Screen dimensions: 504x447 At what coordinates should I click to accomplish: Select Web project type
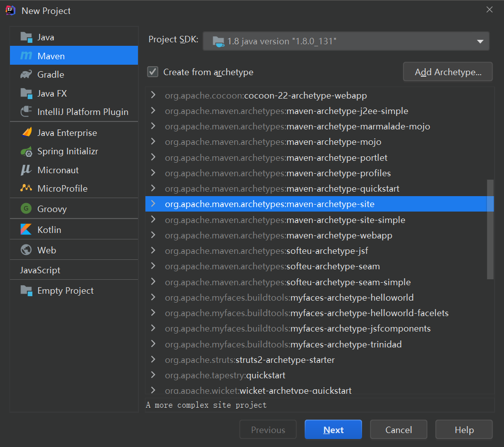click(74, 250)
